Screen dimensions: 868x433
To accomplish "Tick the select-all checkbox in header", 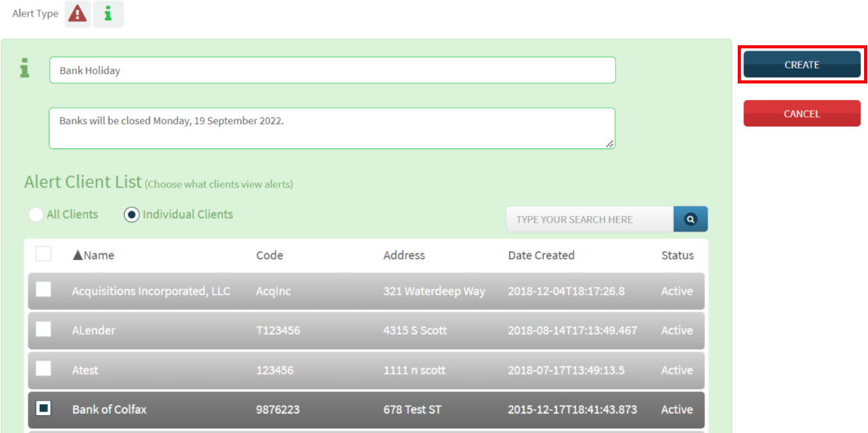I will click(x=43, y=254).
